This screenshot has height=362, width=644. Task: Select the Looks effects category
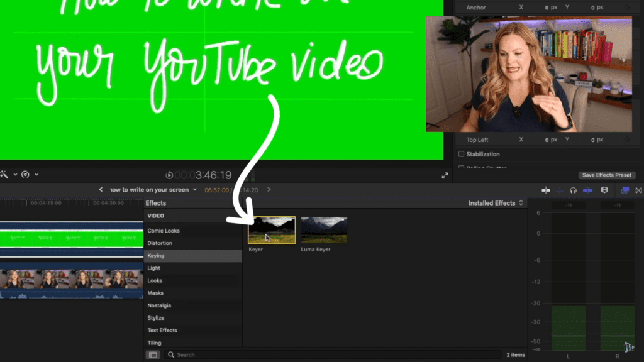click(x=193, y=280)
